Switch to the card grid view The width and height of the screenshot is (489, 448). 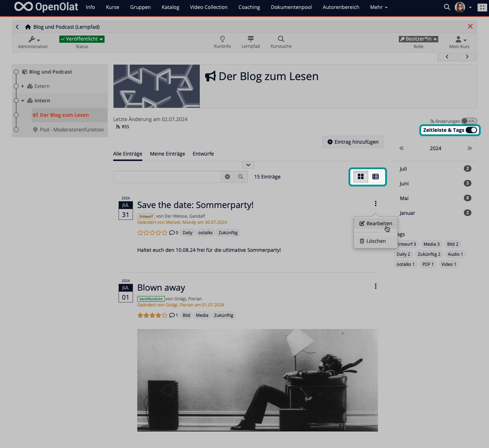coord(360,176)
